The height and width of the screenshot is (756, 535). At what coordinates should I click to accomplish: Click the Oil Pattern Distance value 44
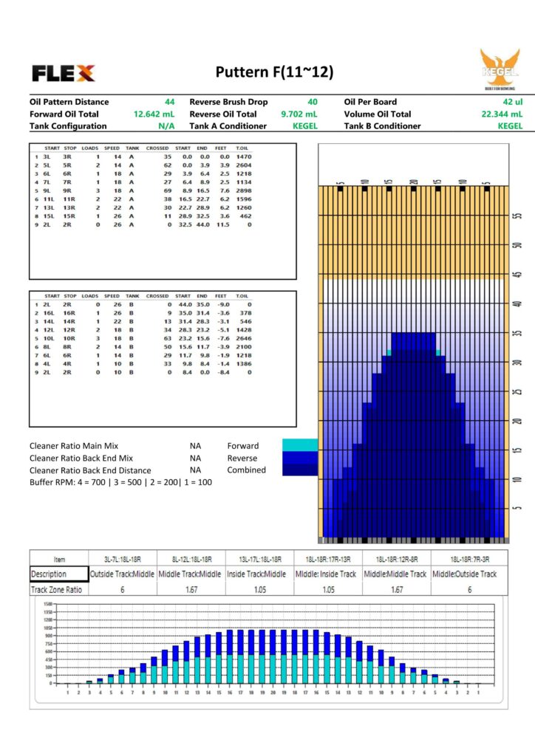tap(170, 102)
